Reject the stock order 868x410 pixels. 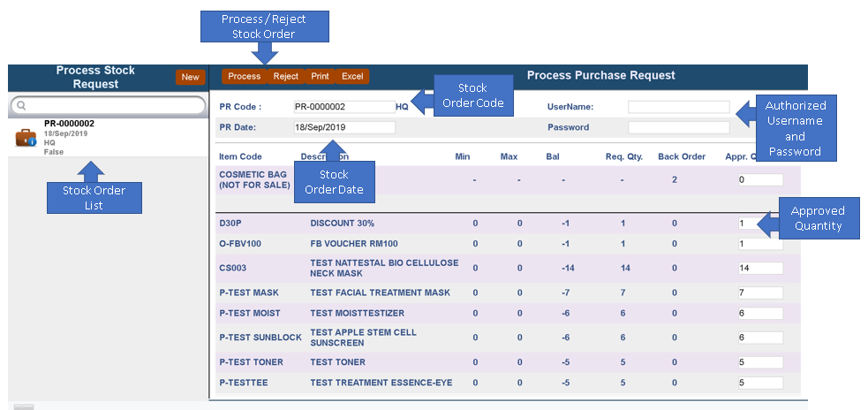click(285, 77)
